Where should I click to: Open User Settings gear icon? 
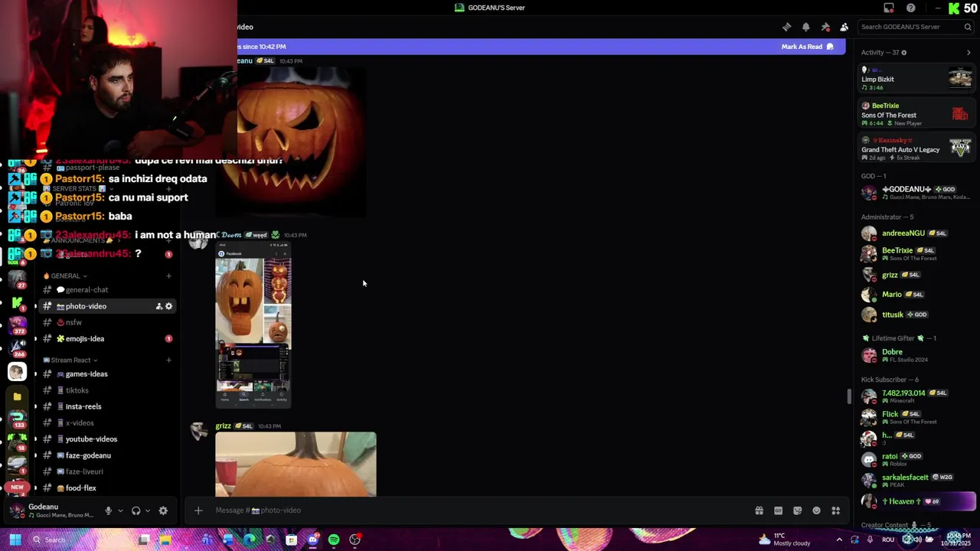tap(163, 510)
